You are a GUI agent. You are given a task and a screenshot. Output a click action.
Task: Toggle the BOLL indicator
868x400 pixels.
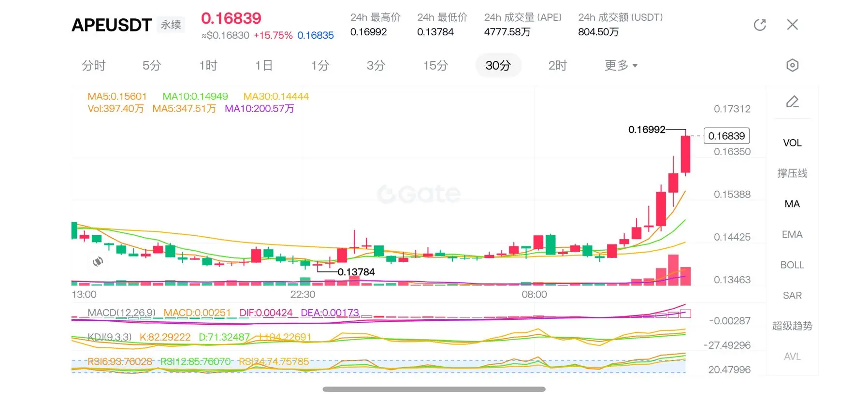pyautogui.click(x=792, y=265)
